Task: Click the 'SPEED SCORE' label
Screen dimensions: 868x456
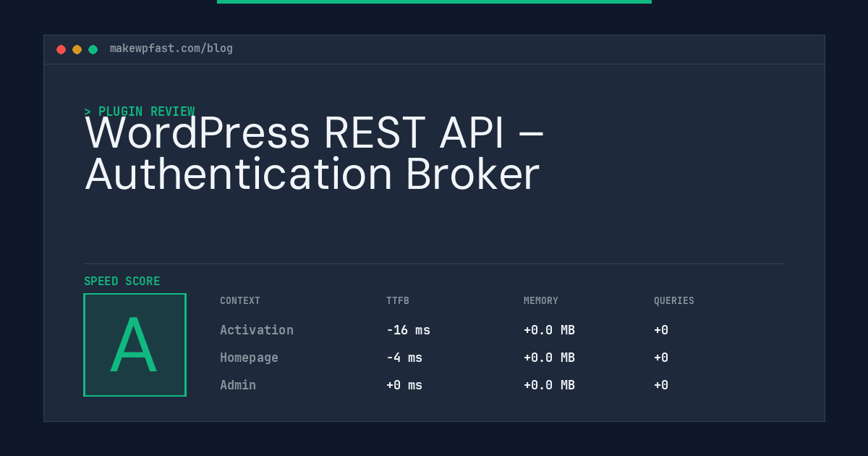Action: (x=122, y=282)
